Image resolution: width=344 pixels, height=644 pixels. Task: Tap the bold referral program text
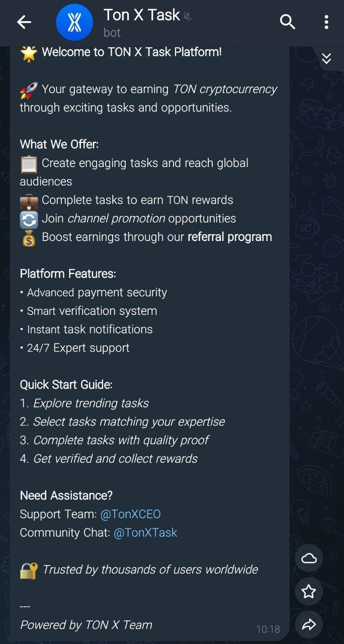click(230, 237)
